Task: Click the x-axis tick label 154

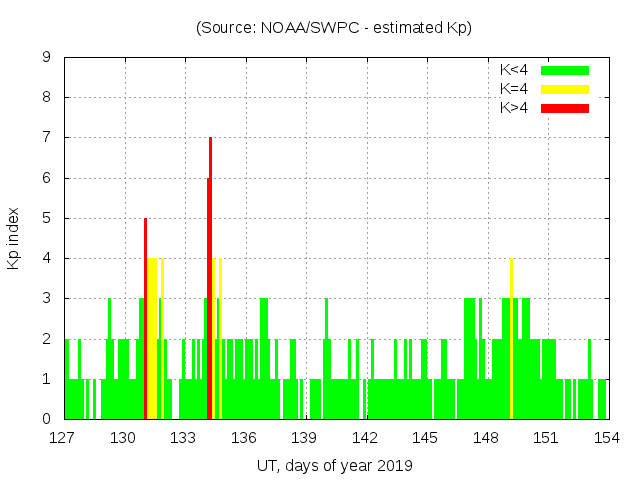Action: [607, 438]
